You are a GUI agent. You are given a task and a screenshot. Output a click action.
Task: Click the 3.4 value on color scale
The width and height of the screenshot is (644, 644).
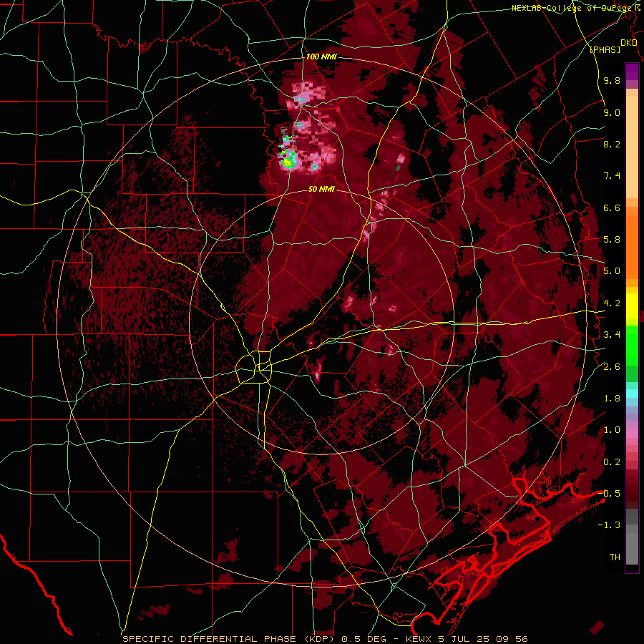point(612,335)
